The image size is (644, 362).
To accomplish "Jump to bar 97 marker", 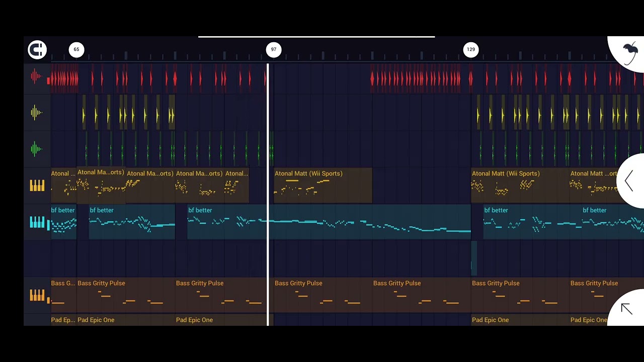I will click(274, 49).
